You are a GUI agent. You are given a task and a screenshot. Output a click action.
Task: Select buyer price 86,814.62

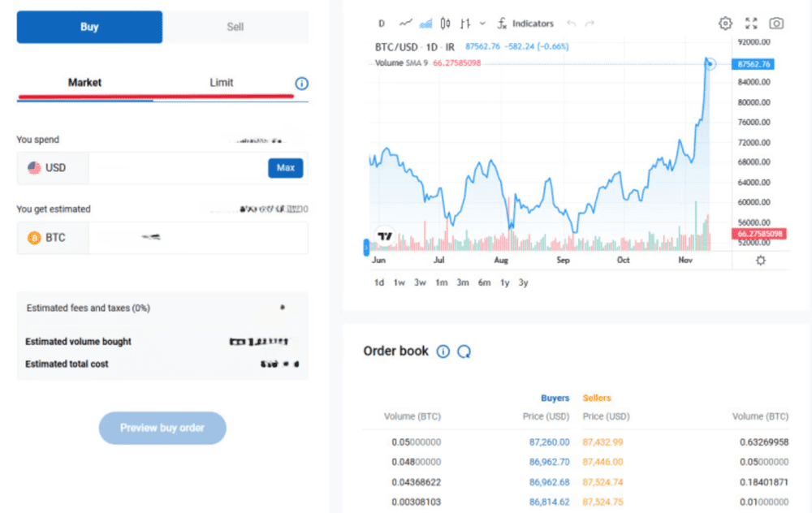click(x=549, y=502)
